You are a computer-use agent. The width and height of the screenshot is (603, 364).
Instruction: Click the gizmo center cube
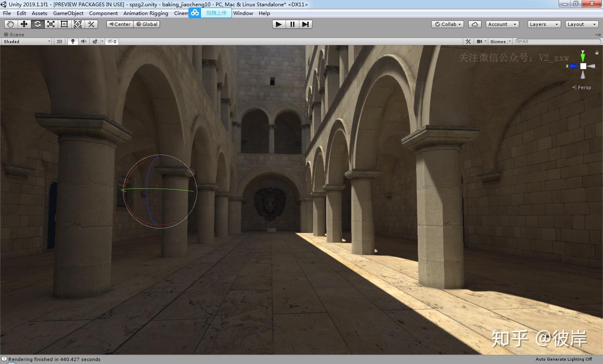[583, 66]
